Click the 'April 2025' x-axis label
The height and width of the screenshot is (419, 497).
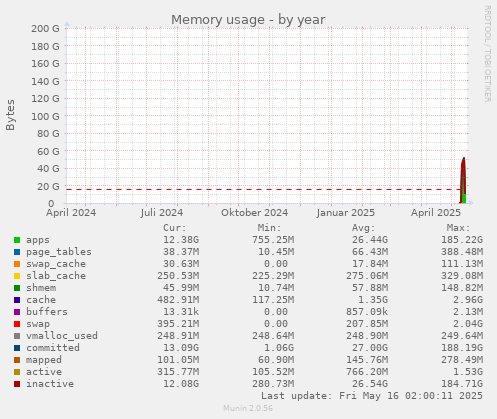pos(436,213)
